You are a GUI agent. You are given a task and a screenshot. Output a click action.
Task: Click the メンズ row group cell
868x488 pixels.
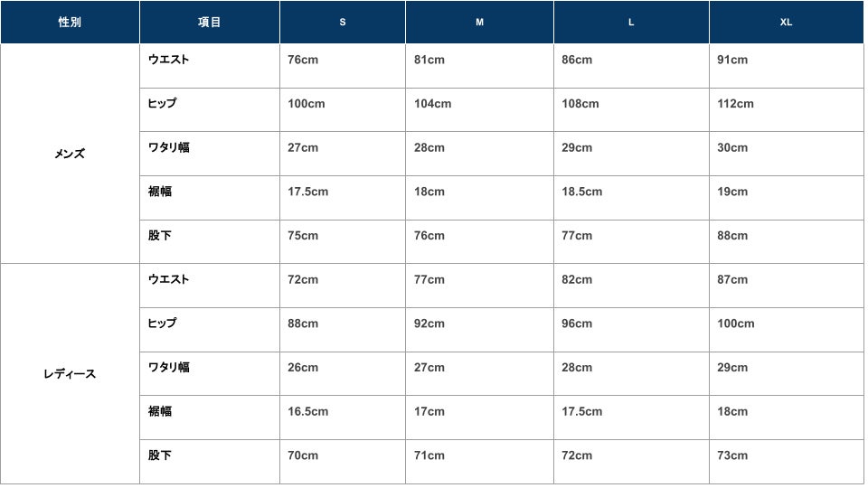click(70, 154)
